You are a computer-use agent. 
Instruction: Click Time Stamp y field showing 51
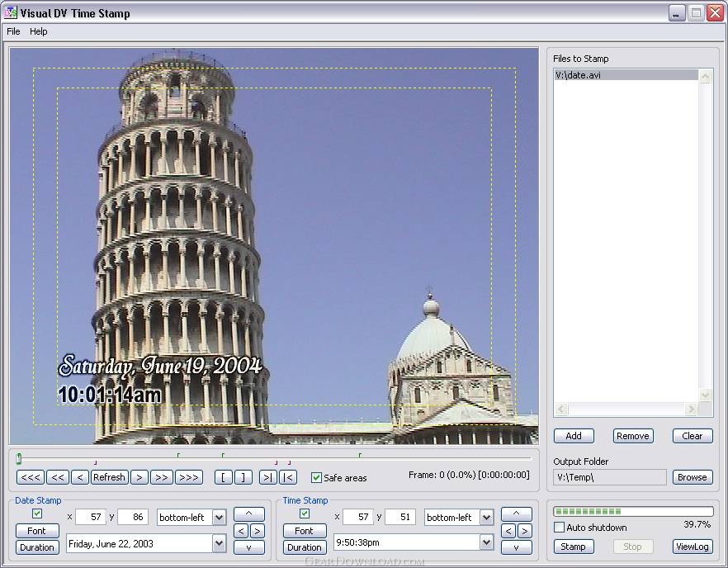[x=400, y=517]
